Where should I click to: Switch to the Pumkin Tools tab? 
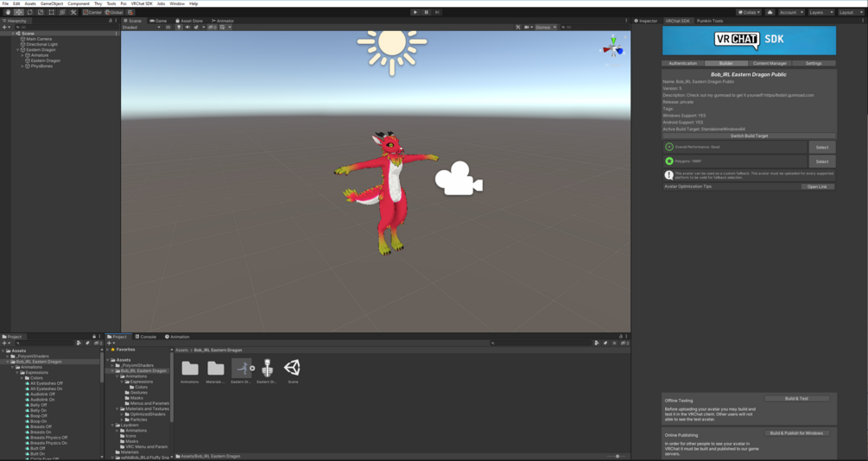710,21
